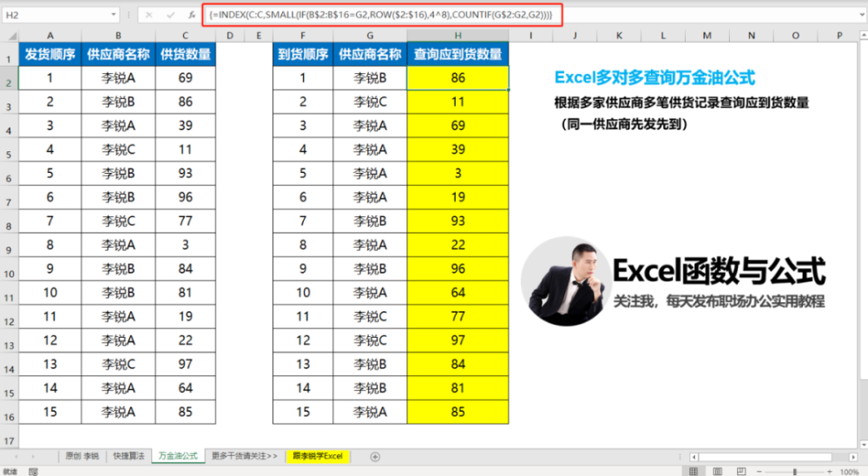Open the insert function fx icon

[192, 15]
